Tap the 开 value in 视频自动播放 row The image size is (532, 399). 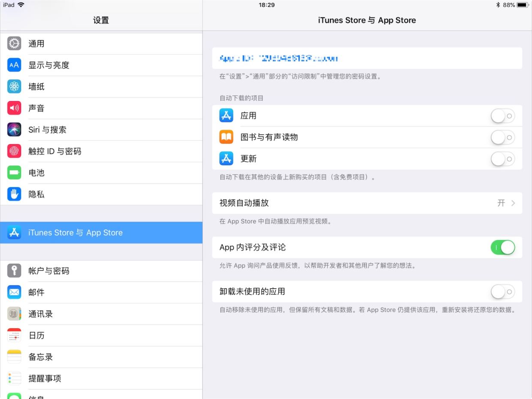coord(501,203)
